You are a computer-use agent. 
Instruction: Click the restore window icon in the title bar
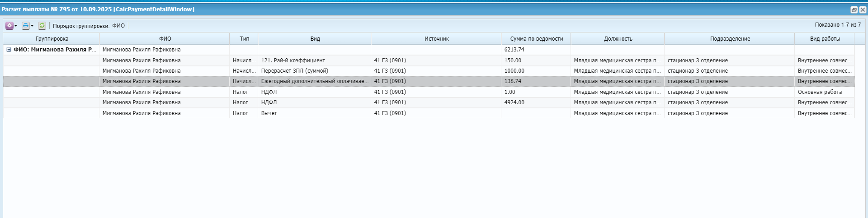[854, 9]
